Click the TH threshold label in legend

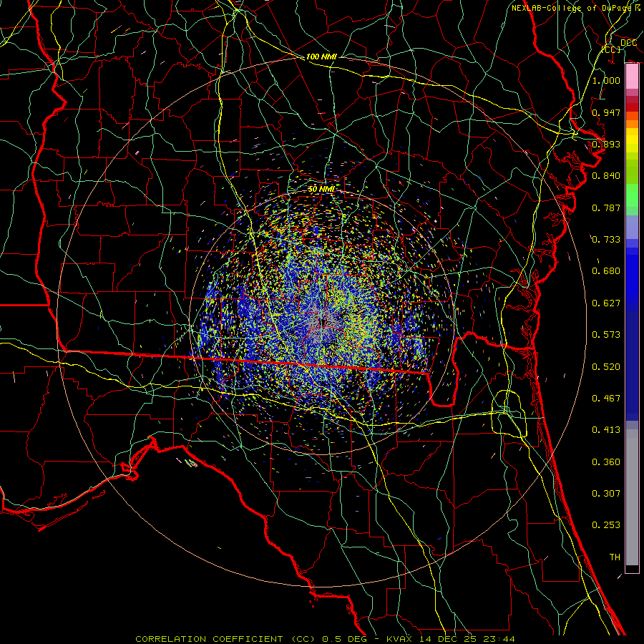point(615,557)
